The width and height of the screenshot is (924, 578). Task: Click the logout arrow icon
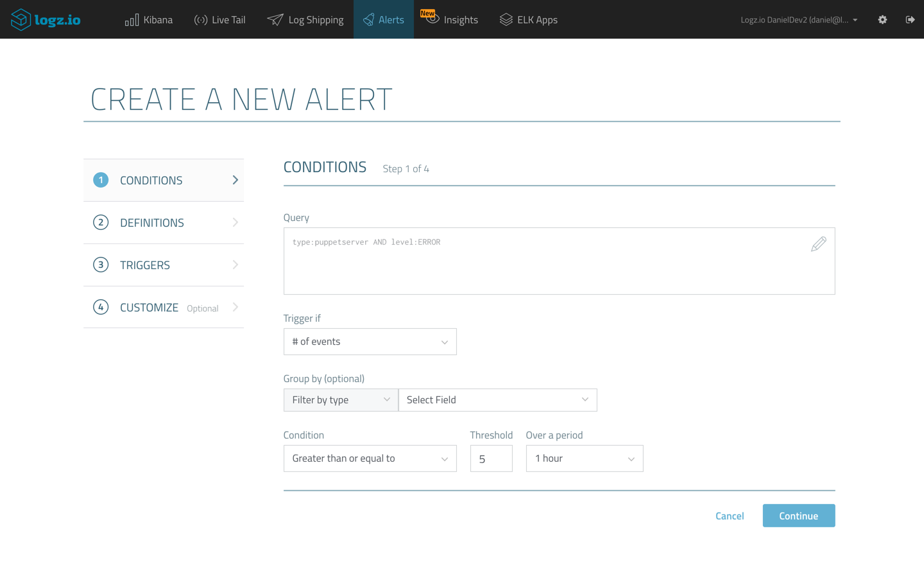pos(910,20)
